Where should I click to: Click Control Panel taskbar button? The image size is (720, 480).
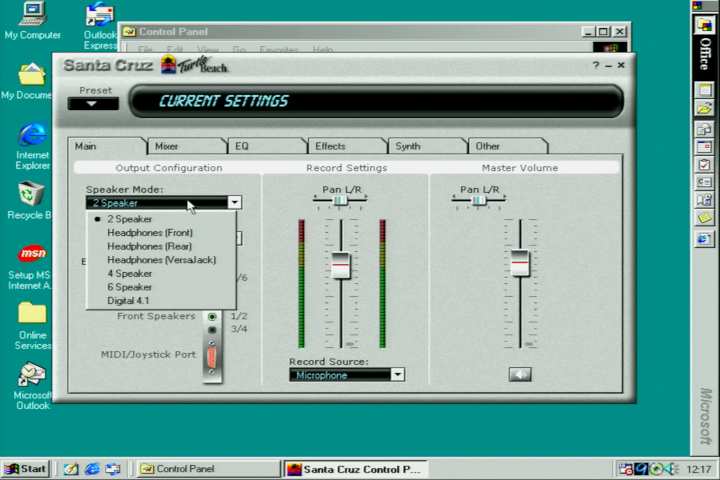coord(208,469)
